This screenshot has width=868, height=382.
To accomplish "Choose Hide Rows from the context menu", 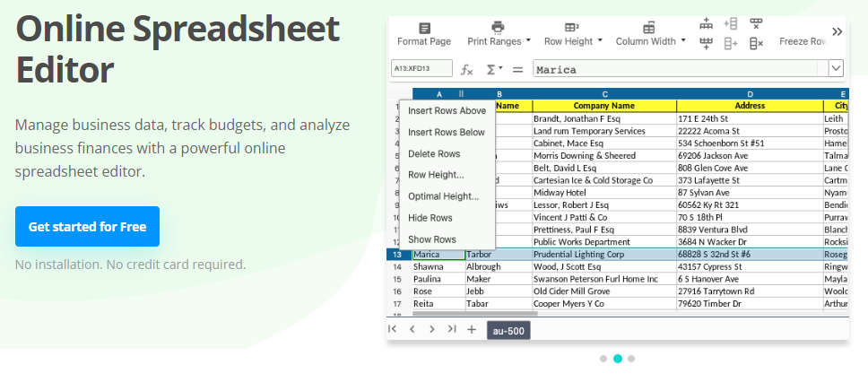I will click(430, 218).
